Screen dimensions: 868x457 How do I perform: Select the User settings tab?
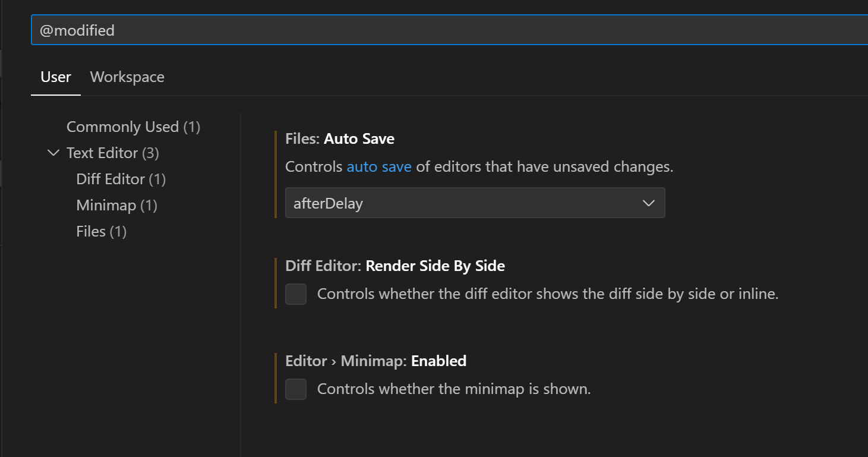55,77
